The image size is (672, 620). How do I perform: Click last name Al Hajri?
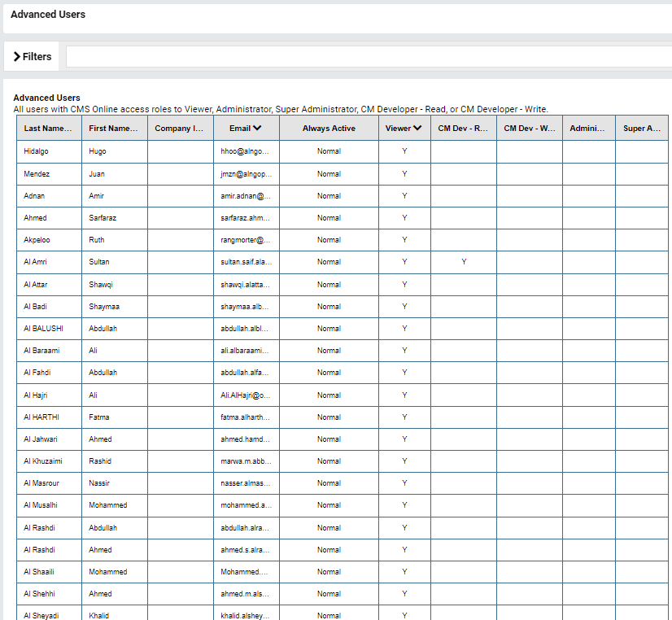pyautogui.click(x=36, y=395)
